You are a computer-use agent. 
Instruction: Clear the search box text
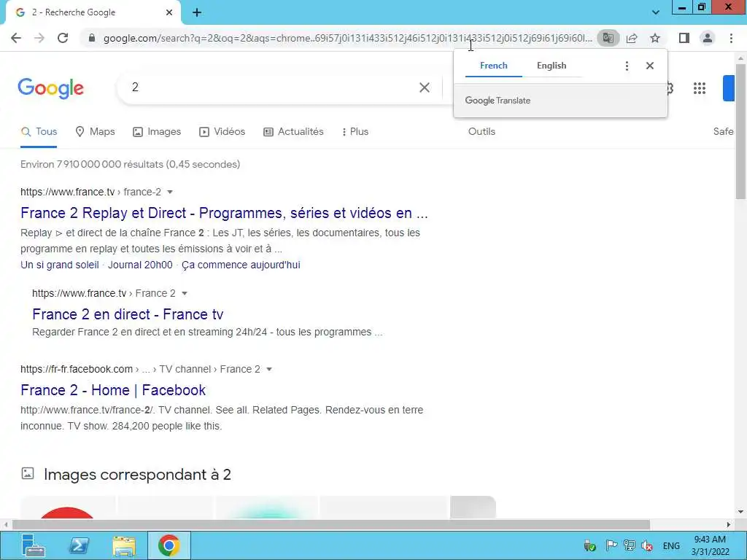point(425,87)
